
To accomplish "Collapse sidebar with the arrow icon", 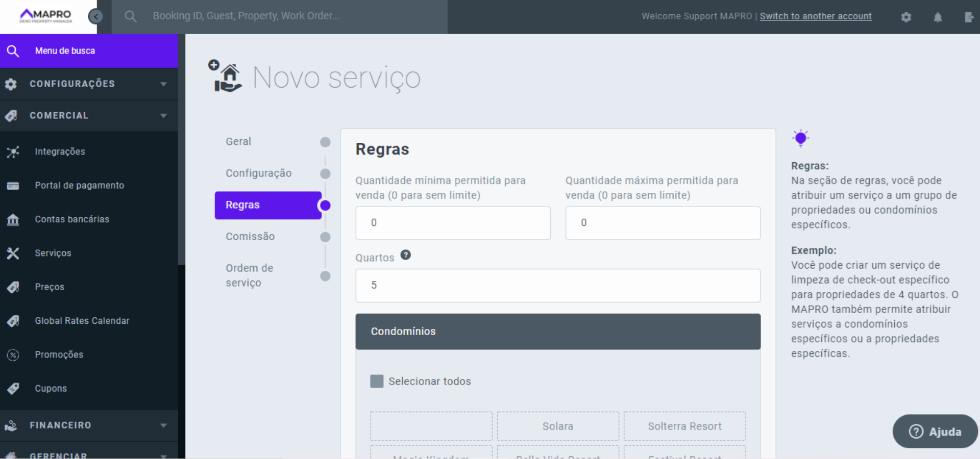I will click(95, 16).
